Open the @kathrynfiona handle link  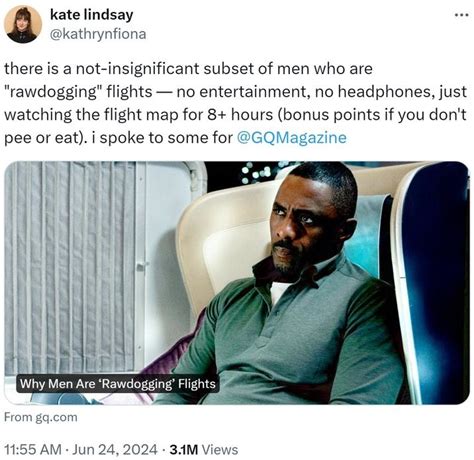pos(98,34)
